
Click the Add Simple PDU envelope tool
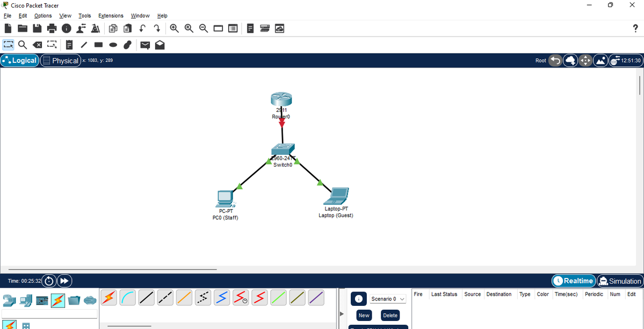coord(145,45)
